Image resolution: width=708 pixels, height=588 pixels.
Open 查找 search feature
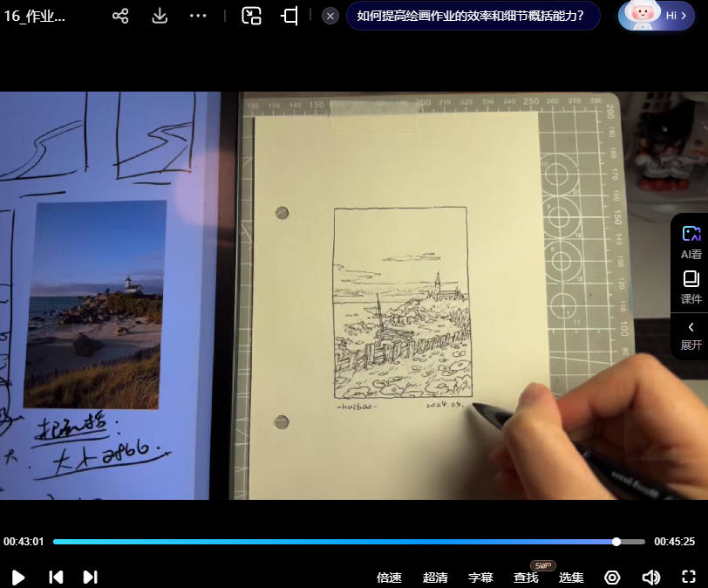pos(526,578)
